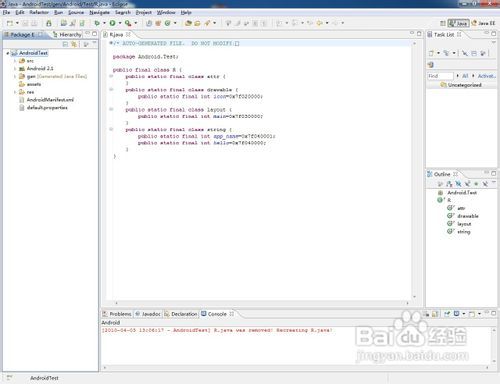500x384 pixels.
Task: Collapse the drawable class code fold
Action: pyautogui.click(x=111, y=89)
